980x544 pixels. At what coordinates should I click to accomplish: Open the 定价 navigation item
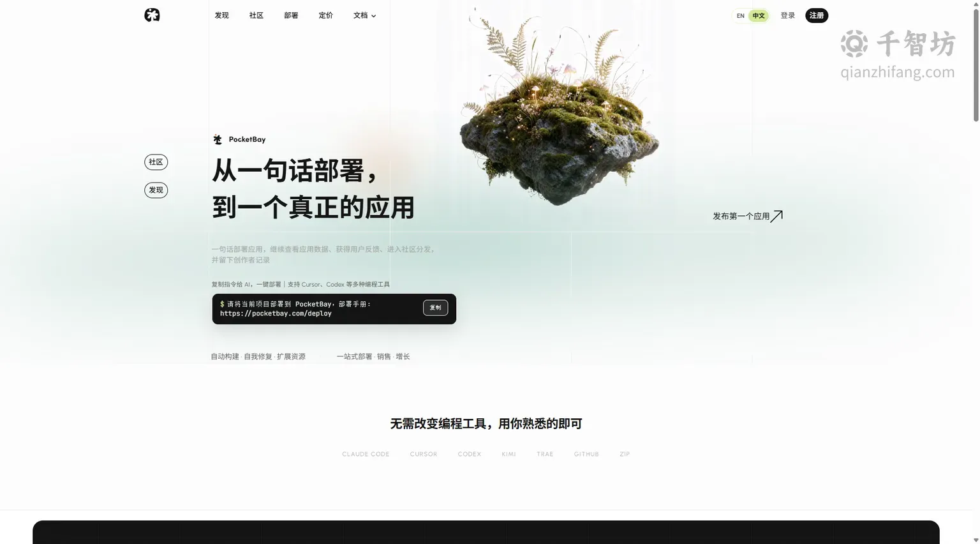325,15
